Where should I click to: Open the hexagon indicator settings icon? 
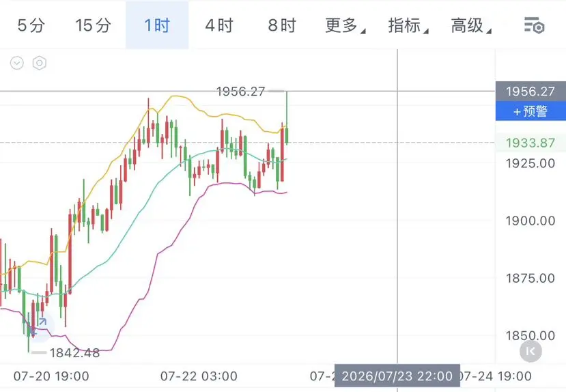[40, 63]
